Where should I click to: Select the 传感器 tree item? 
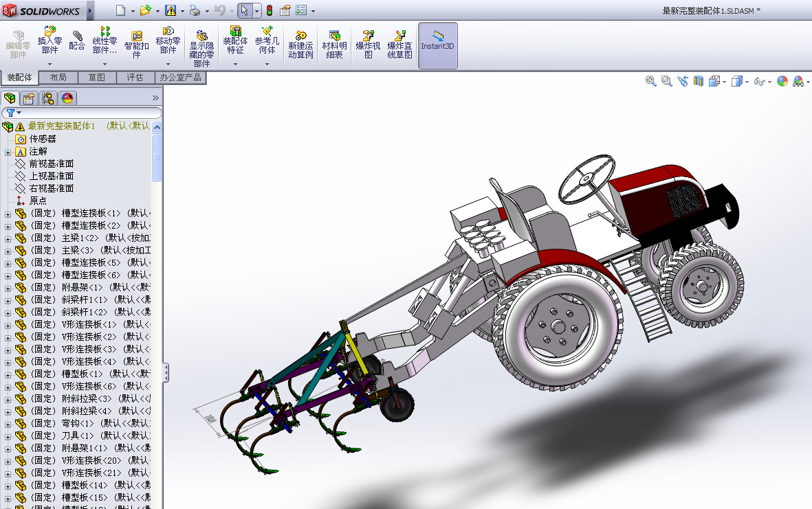click(43, 139)
